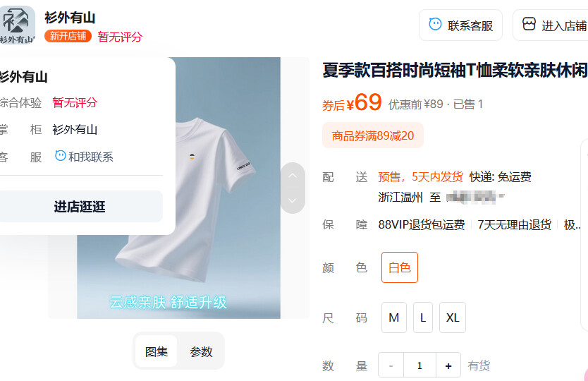Click the 联系客服 button
Screen dimensions: 588x381
pyautogui.click(x=460, y=25)
